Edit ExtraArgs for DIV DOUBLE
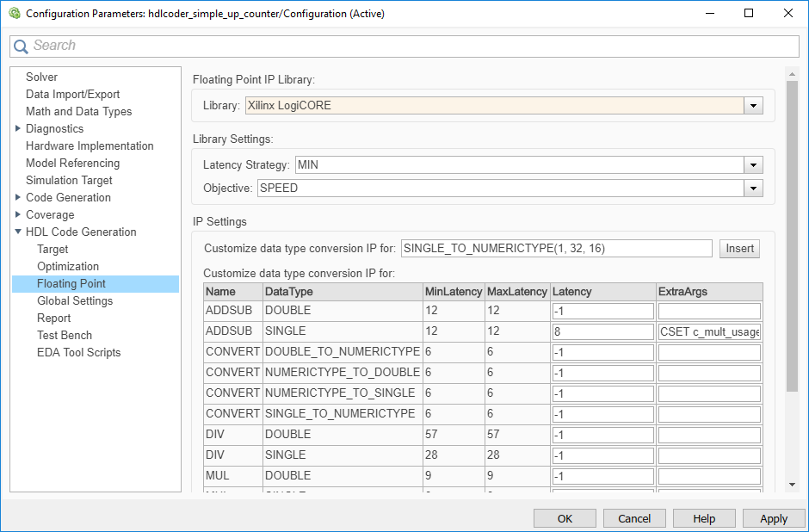The width and height of the screenshot is (809, 532). tap(709, 435)
